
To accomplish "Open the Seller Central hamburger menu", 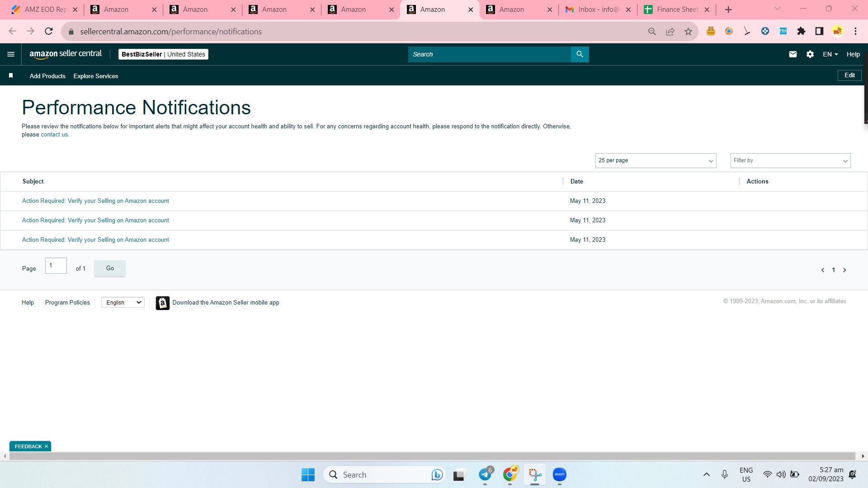I will pos(11,54).
